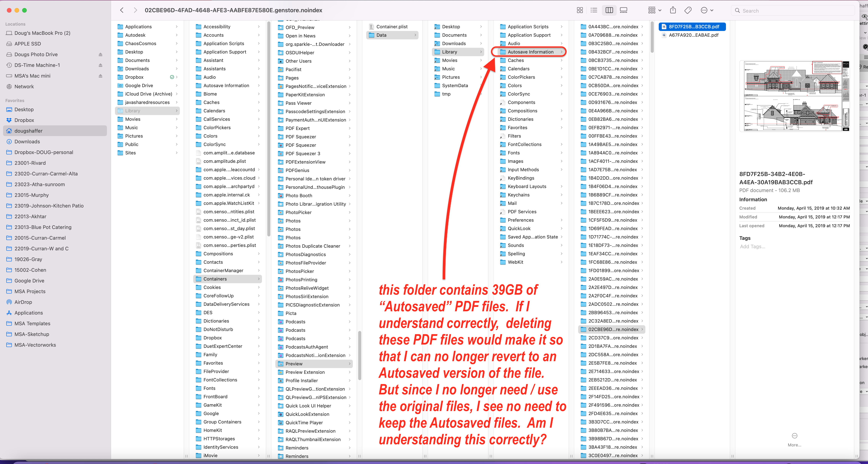Open the Action ellipsis menu
The width and height of the screenshot is (868, 464).
click(707, 11)
